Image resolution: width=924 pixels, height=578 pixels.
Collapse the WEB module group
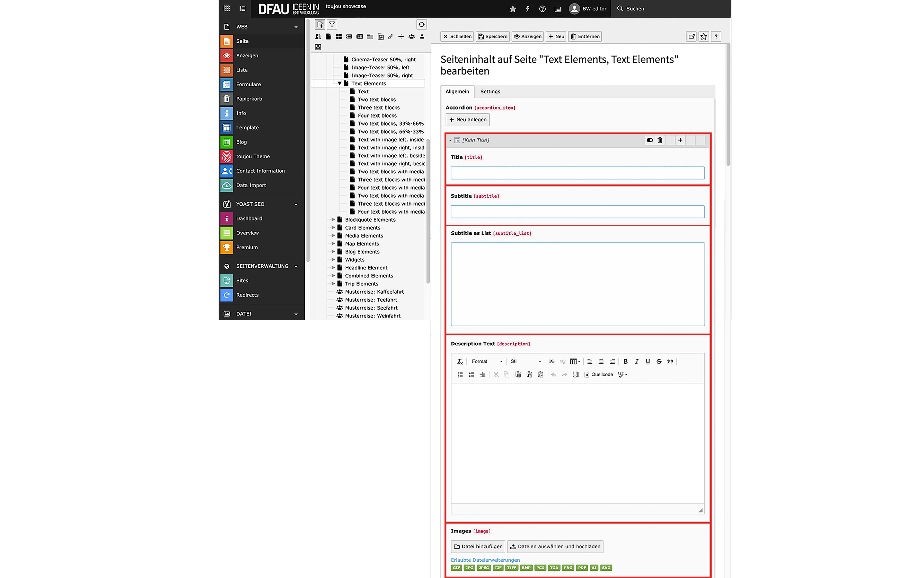tap(296, 27)
